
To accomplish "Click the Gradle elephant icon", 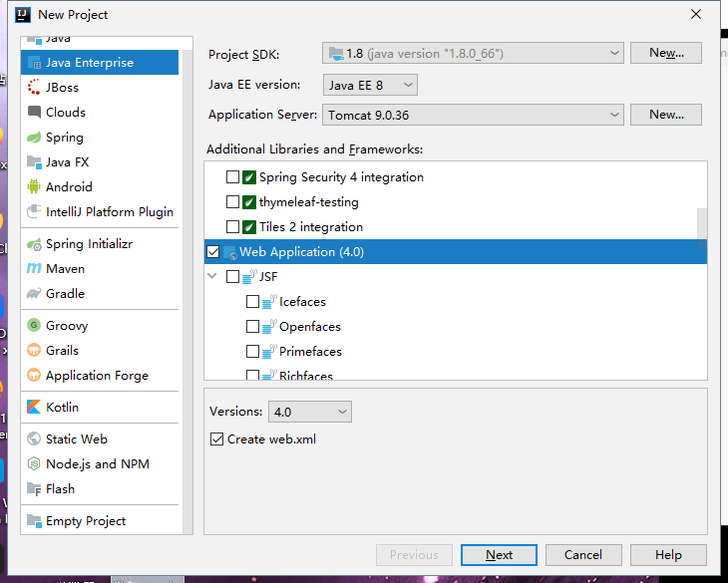I will [34, 294].
